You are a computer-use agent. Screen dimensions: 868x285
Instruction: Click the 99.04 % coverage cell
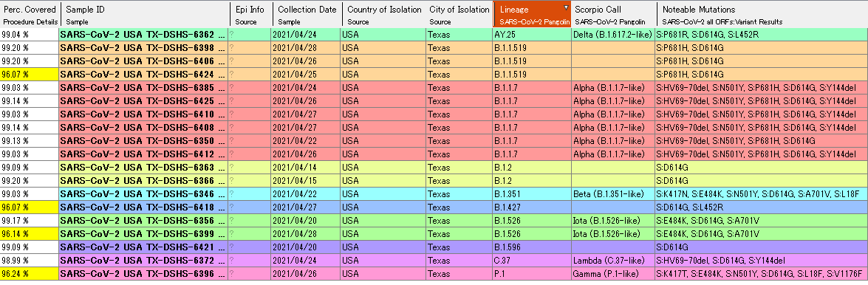(29, 34)
